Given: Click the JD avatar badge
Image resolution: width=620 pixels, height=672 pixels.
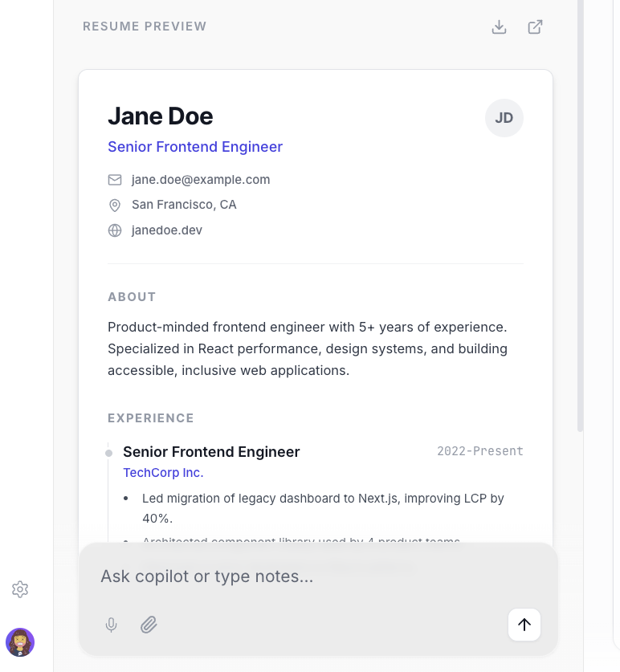Looking at the screenshot, I should click(x=504, y=117).
